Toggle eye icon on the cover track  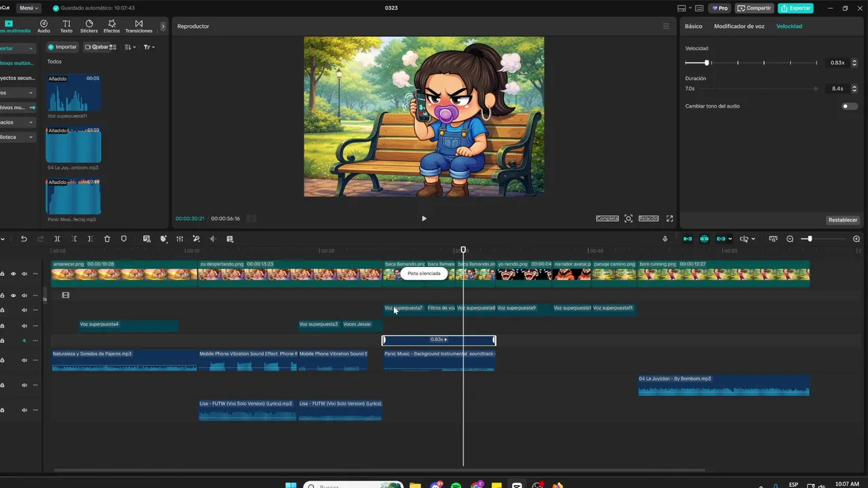click(13, 296)
